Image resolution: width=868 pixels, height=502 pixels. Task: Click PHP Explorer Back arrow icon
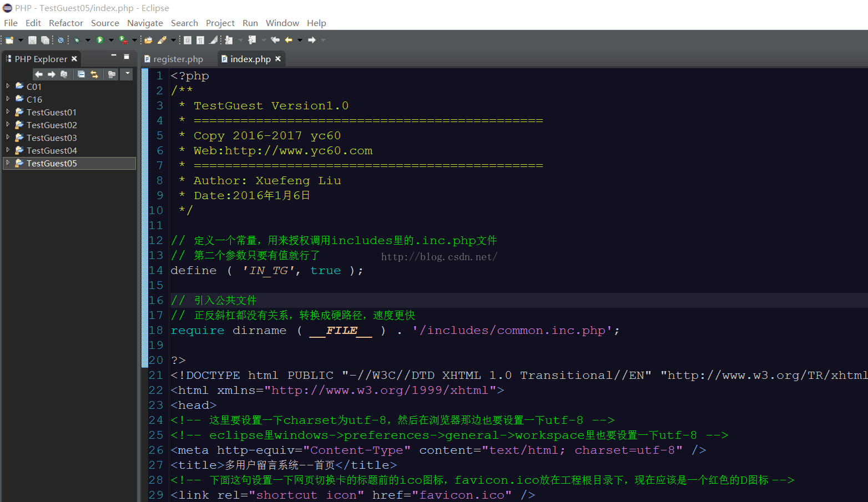[x=39, y=74]
